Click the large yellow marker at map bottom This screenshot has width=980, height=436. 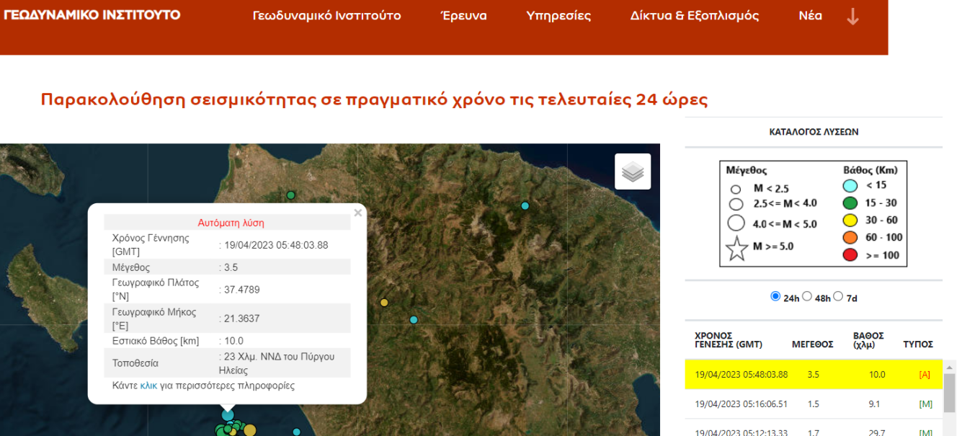[x=249, y=430]
